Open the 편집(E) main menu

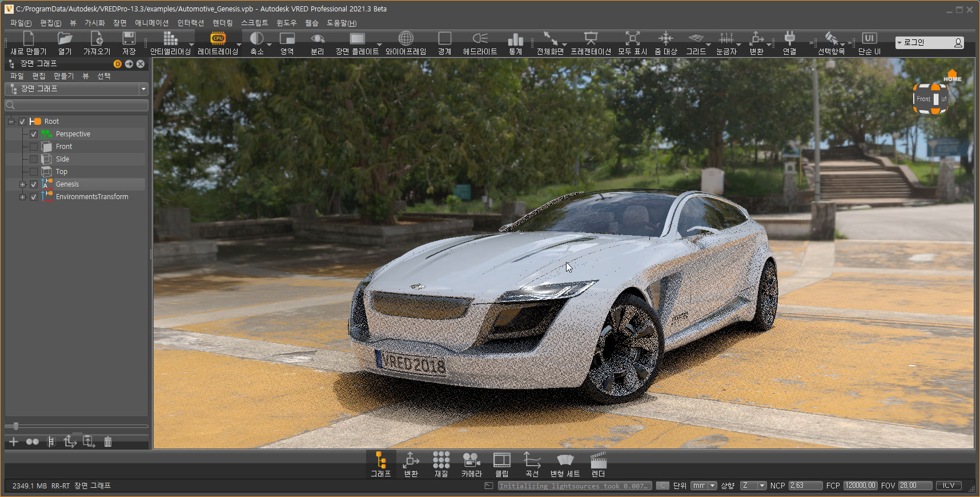coord(51,23)
